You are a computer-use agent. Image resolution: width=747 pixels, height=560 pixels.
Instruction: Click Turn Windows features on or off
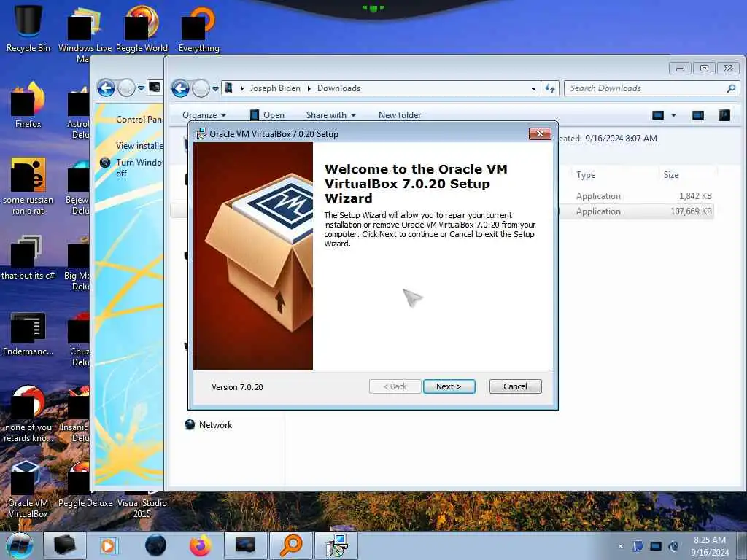click(x=139, y=168)
